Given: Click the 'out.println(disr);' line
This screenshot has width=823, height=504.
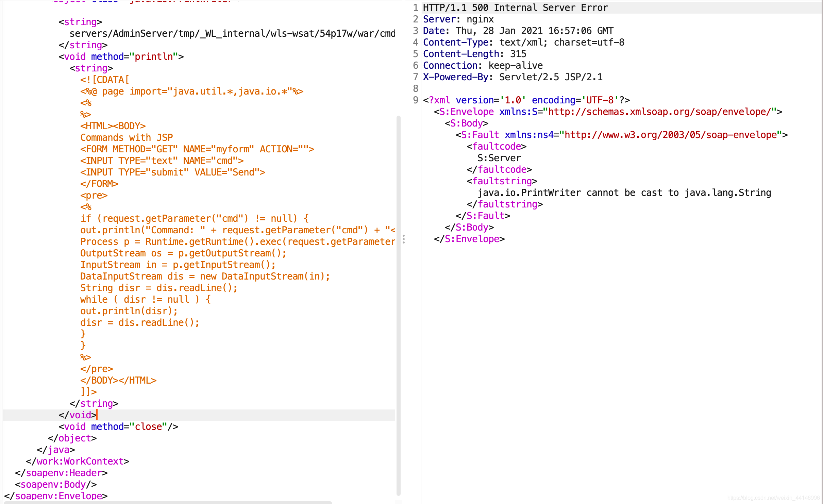Looking at the screenshot, I should (129, 311).
